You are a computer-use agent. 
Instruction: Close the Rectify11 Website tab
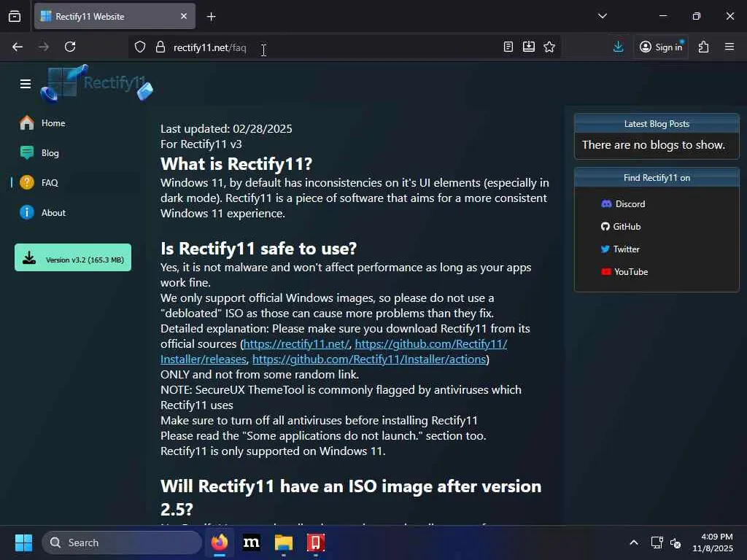pyautogui.click(x=184, y=16)
